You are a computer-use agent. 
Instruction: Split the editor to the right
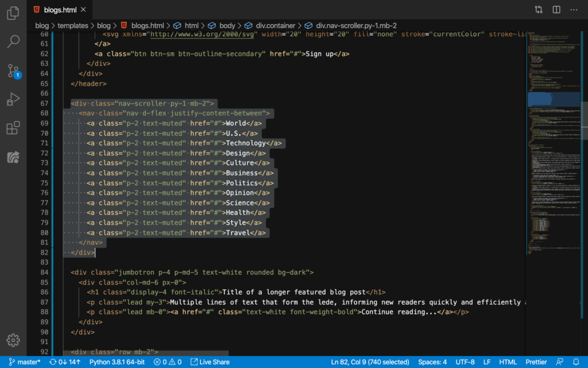coord(556,10)
